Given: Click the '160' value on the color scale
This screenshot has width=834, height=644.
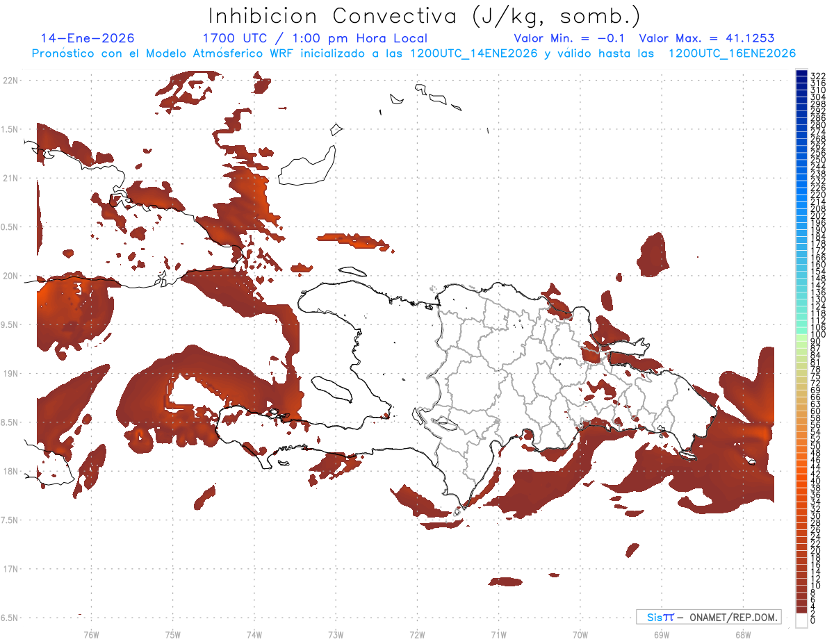Looking at the screenshot, I should pyautogui.click(x=818, y=265).
